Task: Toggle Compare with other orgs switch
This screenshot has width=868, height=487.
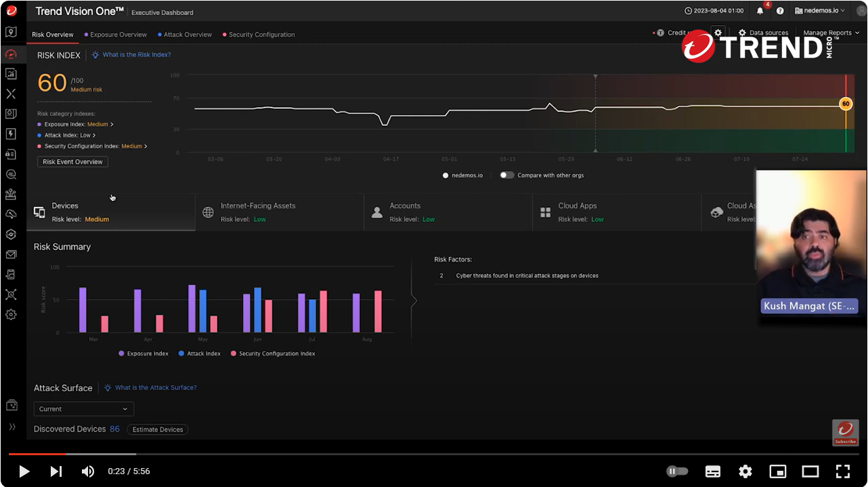Action: (506, 175)
